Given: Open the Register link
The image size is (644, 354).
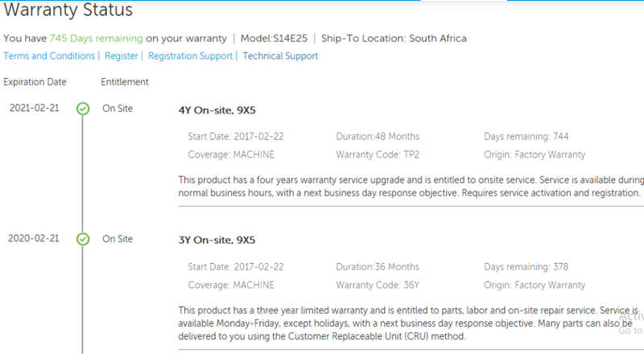Looking at the screenshot, I should [x=122, y=56].
